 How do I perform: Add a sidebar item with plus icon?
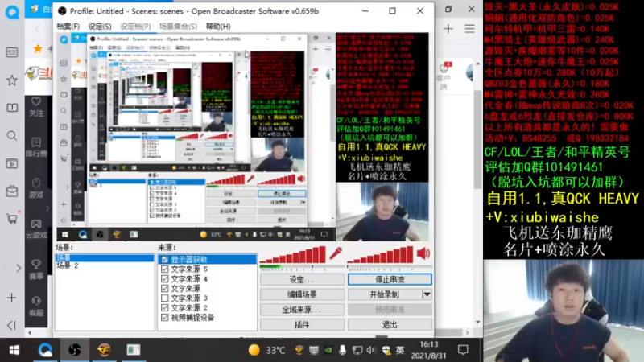pyautogui.click(x=11, y=298)
